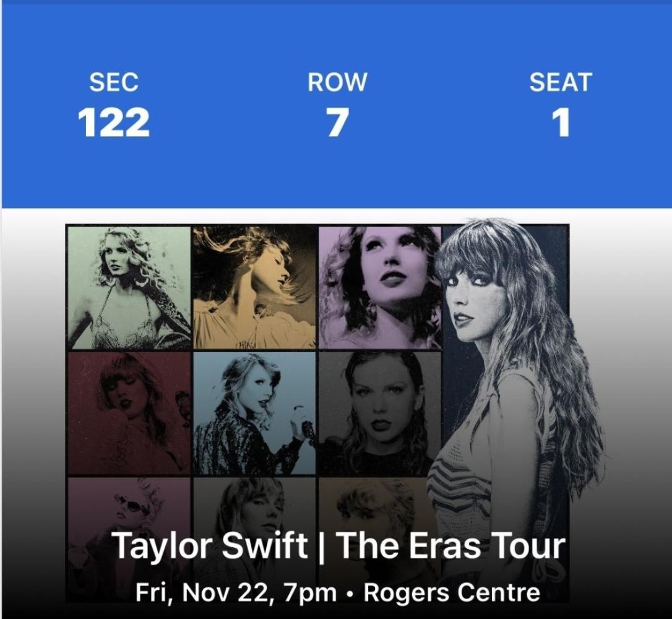This screenshot has width=672, height=619.
Task: Open the blue tile with microphone
Action: click(254, 413)
